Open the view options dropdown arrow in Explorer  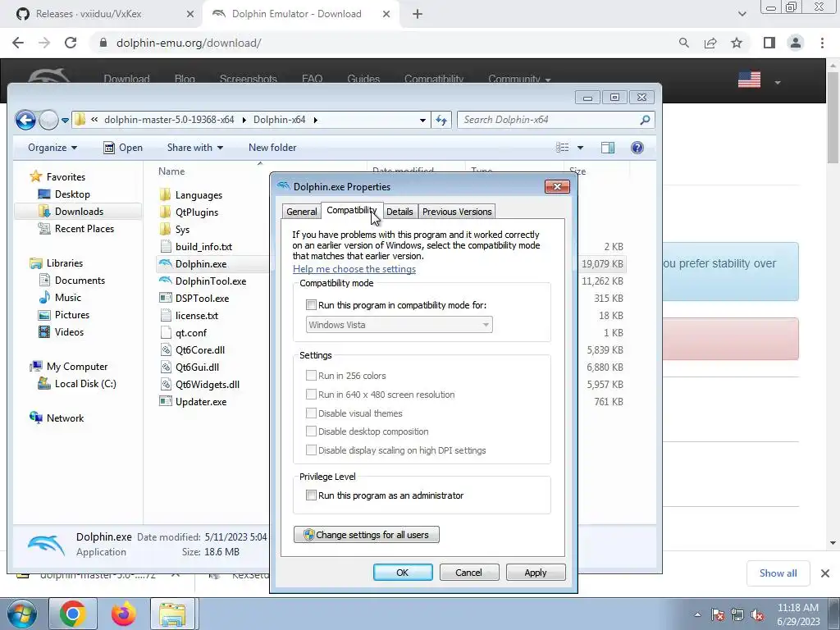point(580,148)
